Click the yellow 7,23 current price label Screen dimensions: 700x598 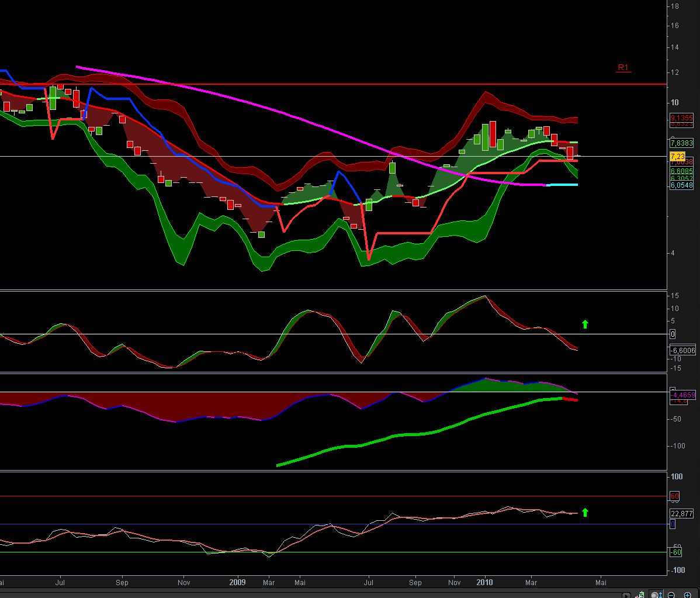tap(677, 156)
